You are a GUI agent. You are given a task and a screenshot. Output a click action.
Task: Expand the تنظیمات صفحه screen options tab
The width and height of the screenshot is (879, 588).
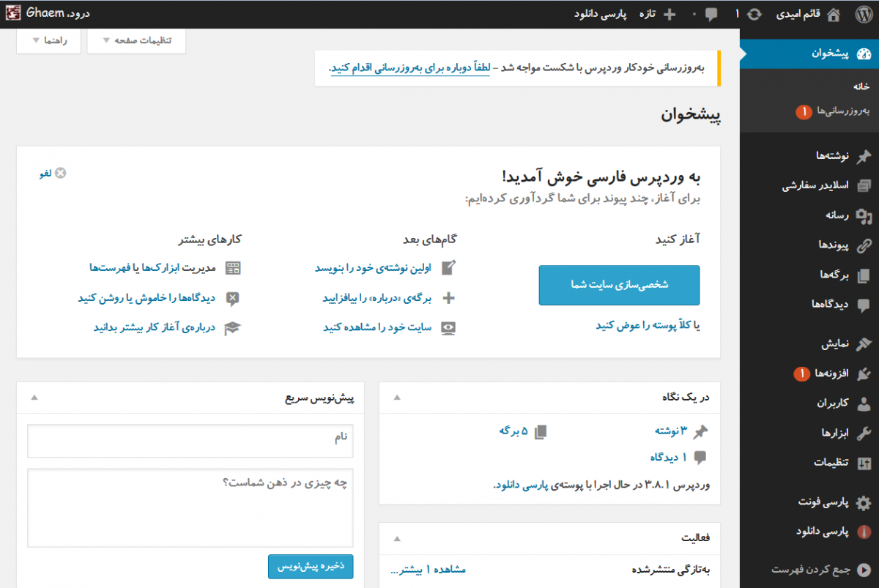pos(136,40)
